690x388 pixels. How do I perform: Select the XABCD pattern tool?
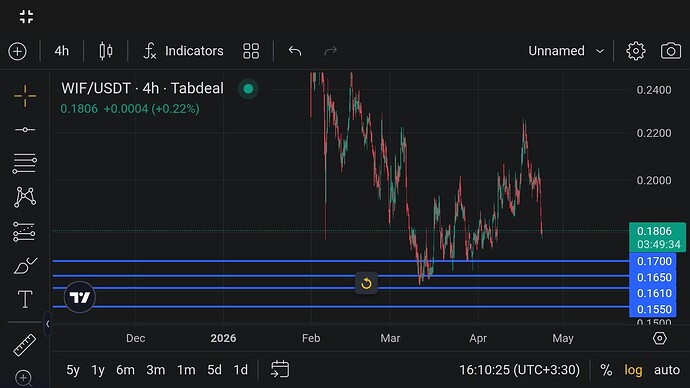pyautogui.click(x=25, y=197)
